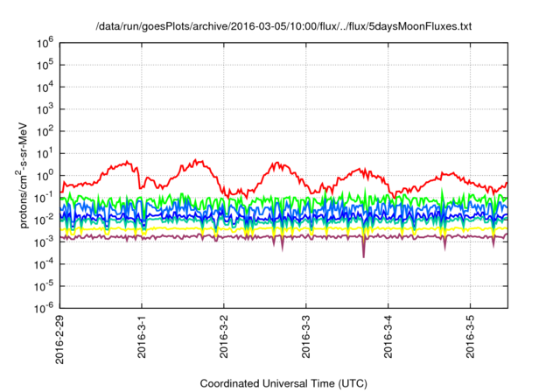560x392 pixels.
Task: Click the date label 2016-3-1
Action: (142, 336)
